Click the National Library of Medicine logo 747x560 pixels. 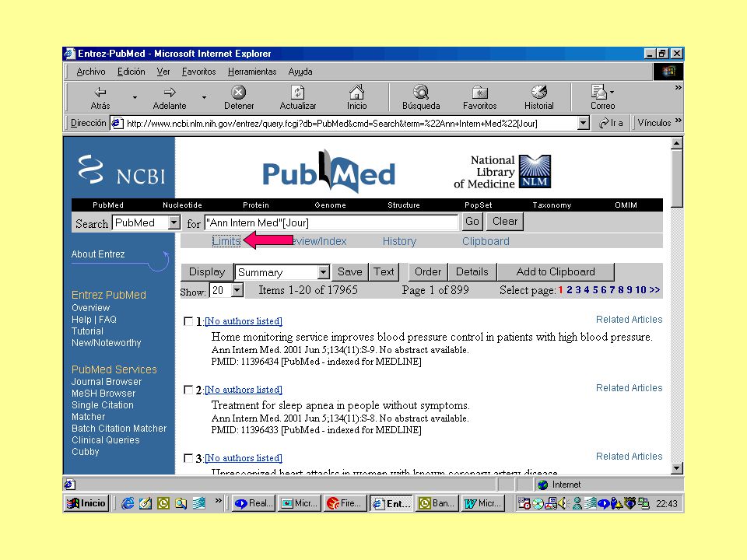click(503, 171)
